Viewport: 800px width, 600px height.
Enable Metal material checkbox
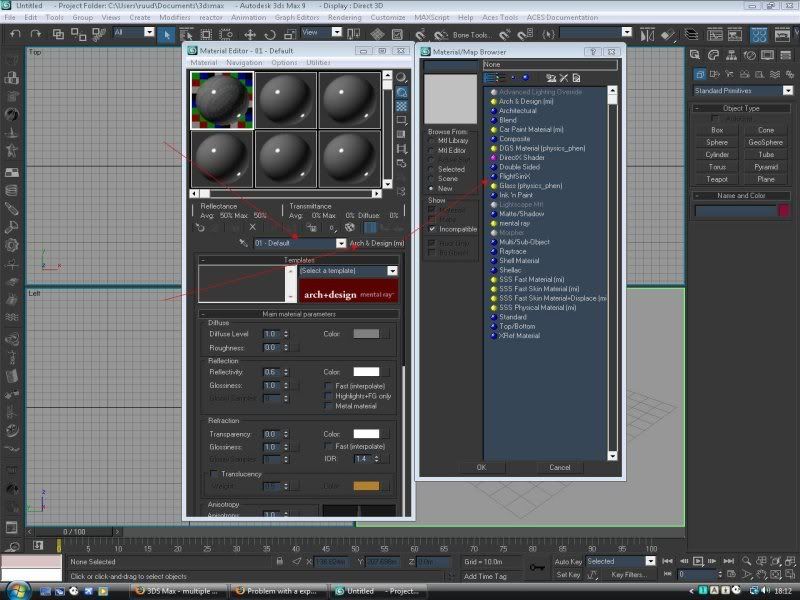329,406
